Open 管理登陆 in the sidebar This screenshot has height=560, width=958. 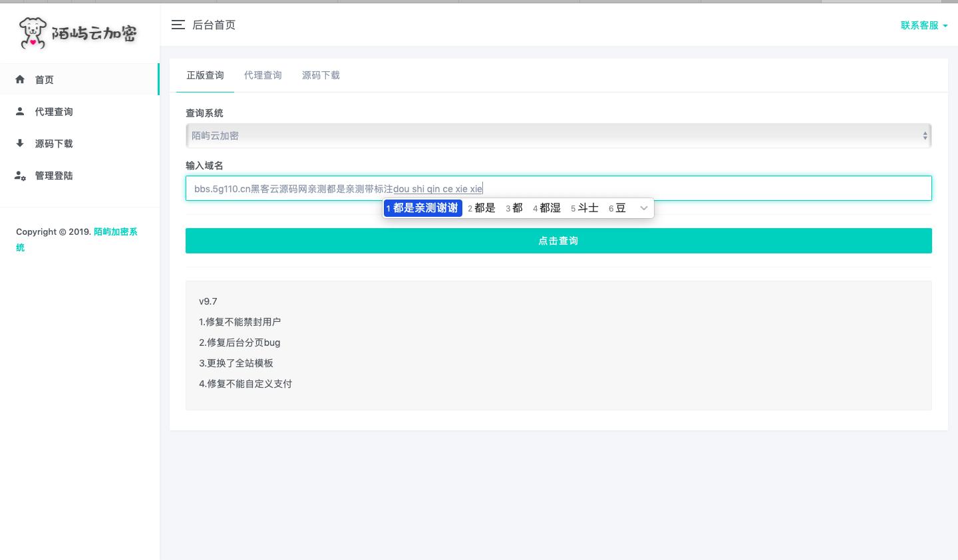click(54, 176)
